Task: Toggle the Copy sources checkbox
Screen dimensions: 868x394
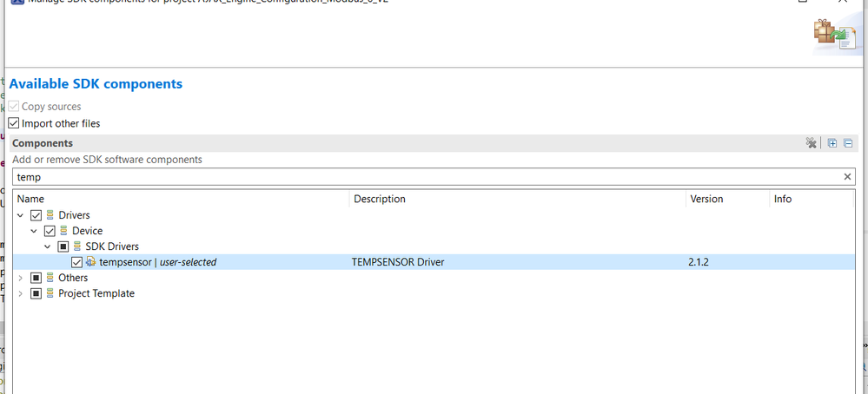Action: (x=14, y=107)
